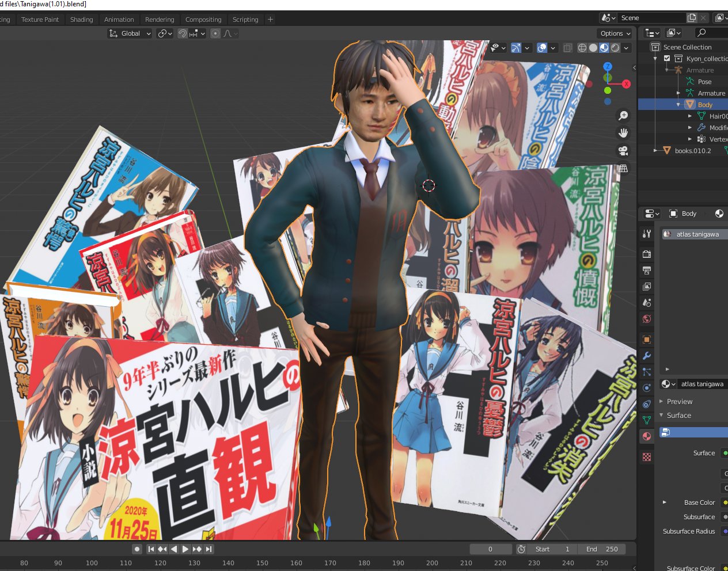Open the Texture Paint workspace tab
This screenshot has width=728, height=571.
[40, 20]
